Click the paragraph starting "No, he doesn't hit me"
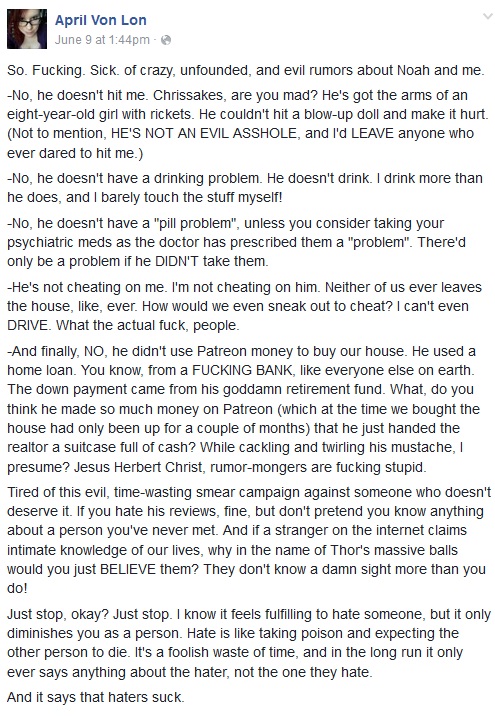Viewport: 495px width, 719px height. coord(247,124)
